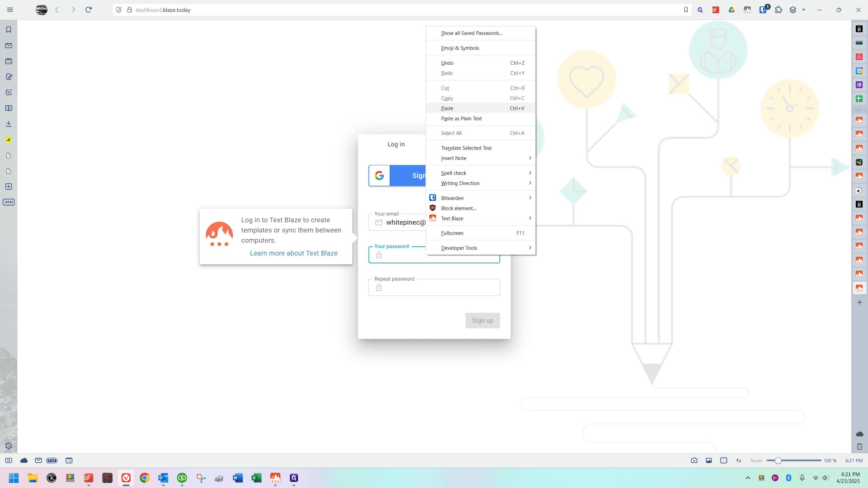
Task: Open a new tab with plus button
Action: 860,302
